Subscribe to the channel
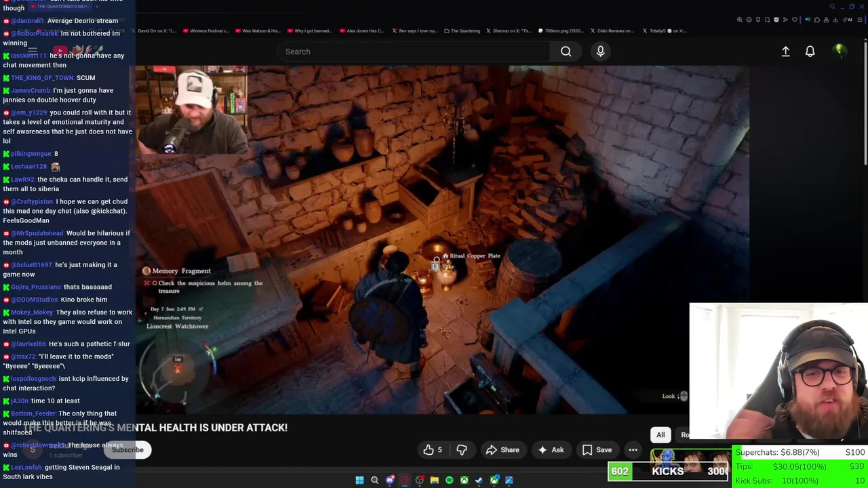Viewport: 868px width, 488px height. click(x=127, y=450)
